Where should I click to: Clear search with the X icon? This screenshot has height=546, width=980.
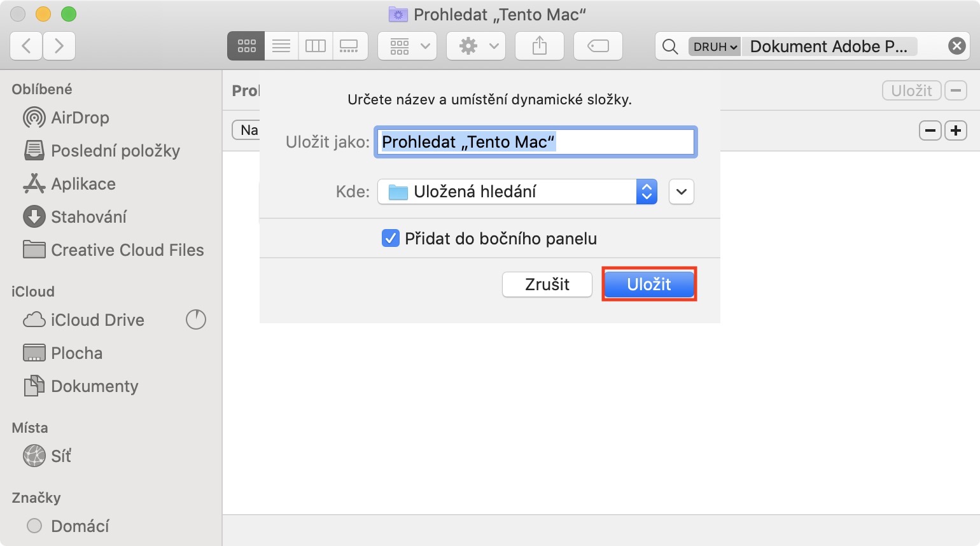[956, 46]
